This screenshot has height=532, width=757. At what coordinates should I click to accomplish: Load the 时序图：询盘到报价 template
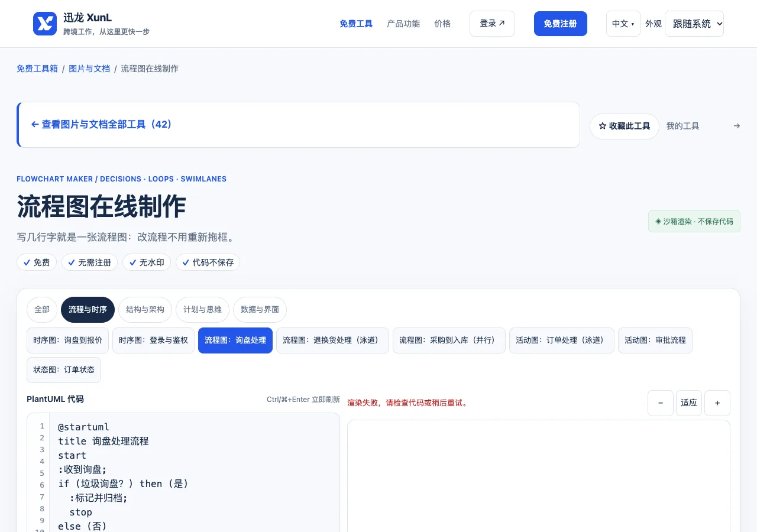(x=67, y=340)
